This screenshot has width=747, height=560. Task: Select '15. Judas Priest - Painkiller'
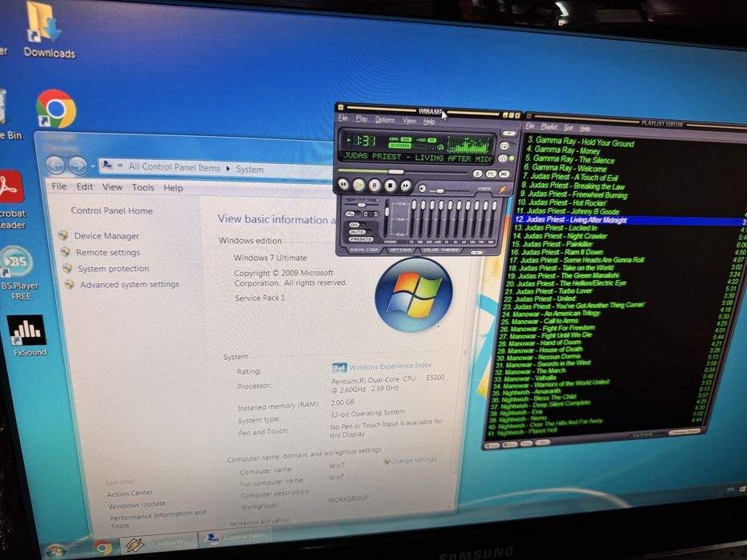point(552,244)
